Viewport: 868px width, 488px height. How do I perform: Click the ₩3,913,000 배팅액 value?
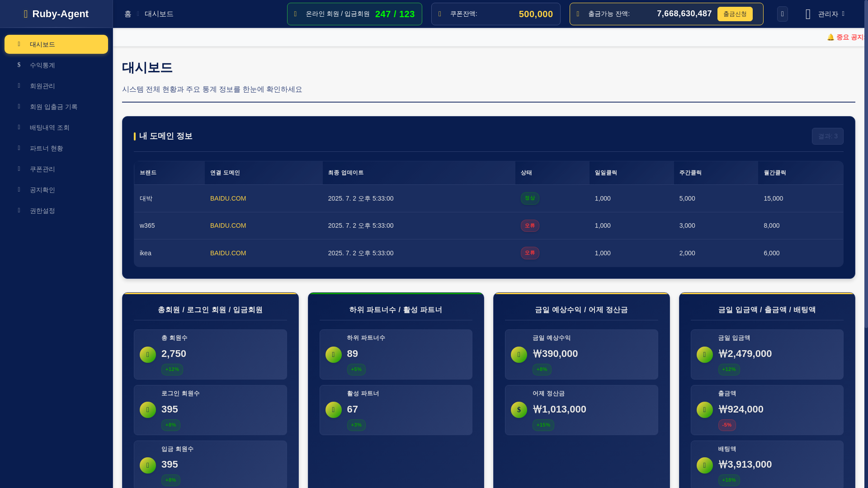tap(745, 465)
